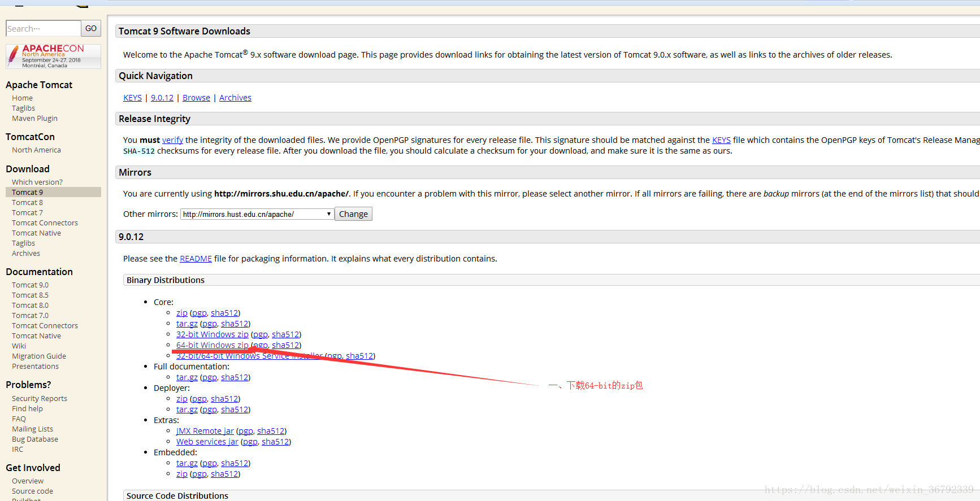Open FAQ sidebar link

(x=19, y=419)
